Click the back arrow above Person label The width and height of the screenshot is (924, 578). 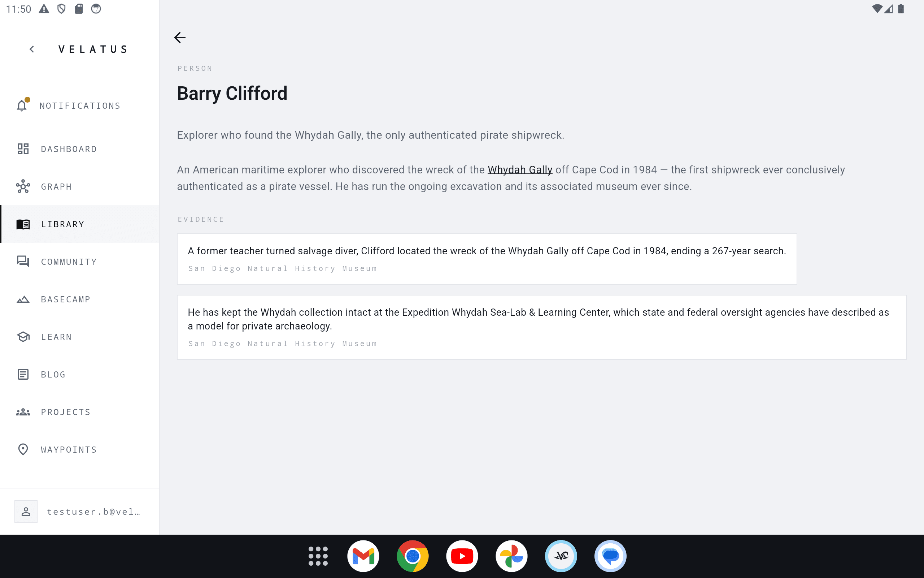point(180,38)
